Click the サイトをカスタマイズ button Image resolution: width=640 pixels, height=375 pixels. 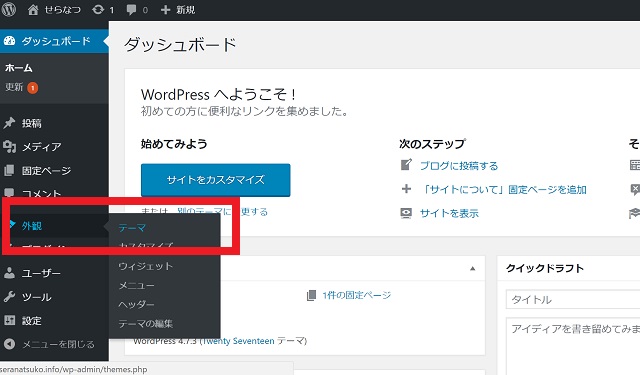click(216, 180)
